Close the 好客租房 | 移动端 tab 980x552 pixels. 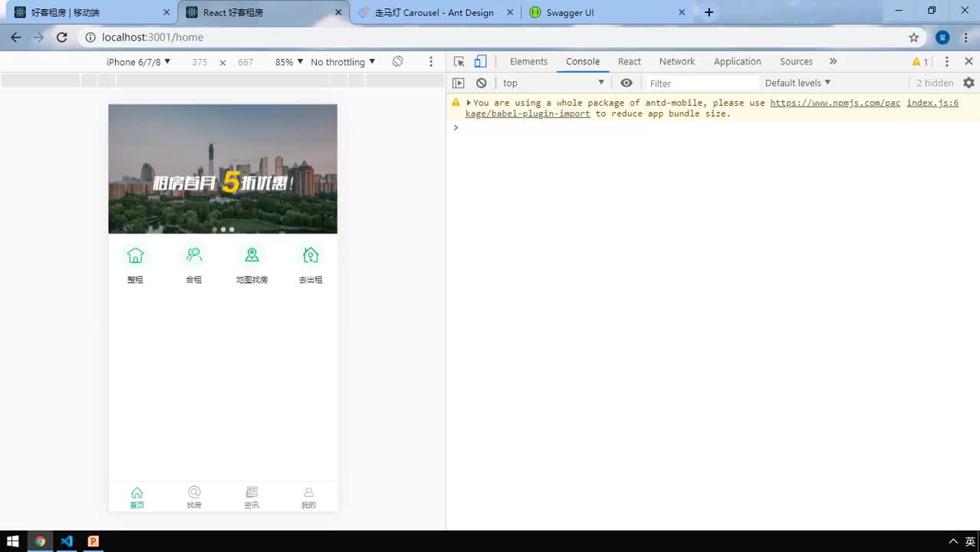coord(166,12)
